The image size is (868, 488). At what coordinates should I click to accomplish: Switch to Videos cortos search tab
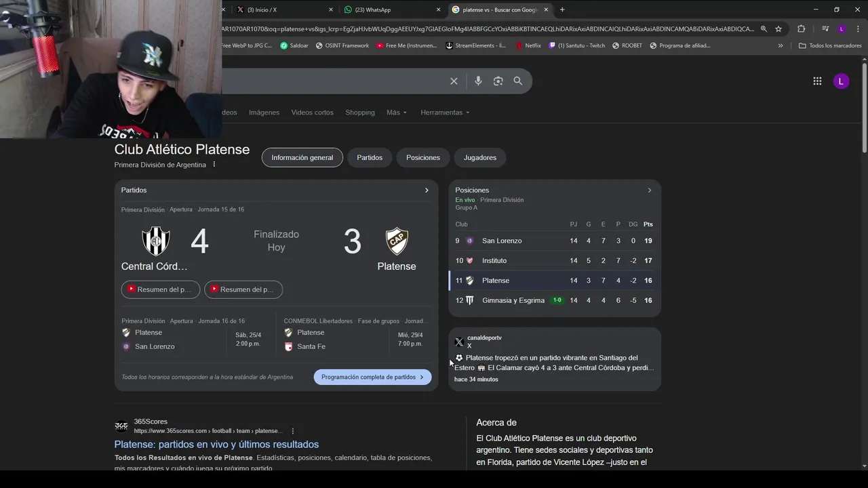click(x=313, y=113)
